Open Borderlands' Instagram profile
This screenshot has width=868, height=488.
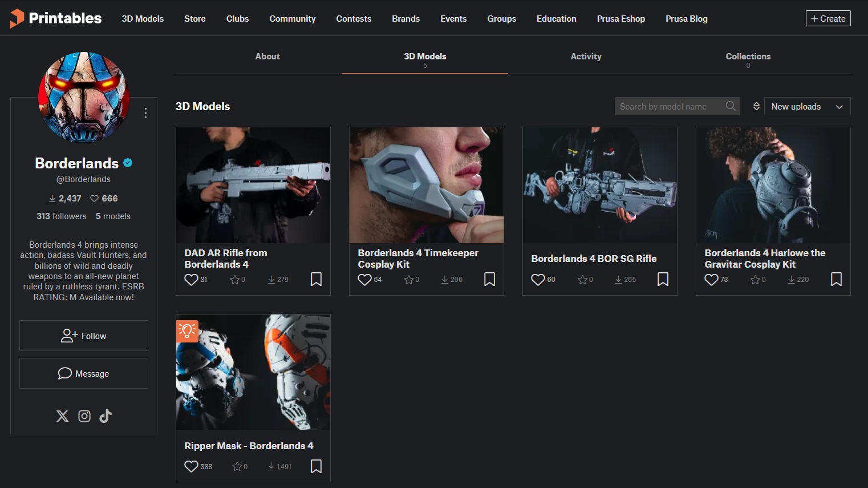click(84, 416)
